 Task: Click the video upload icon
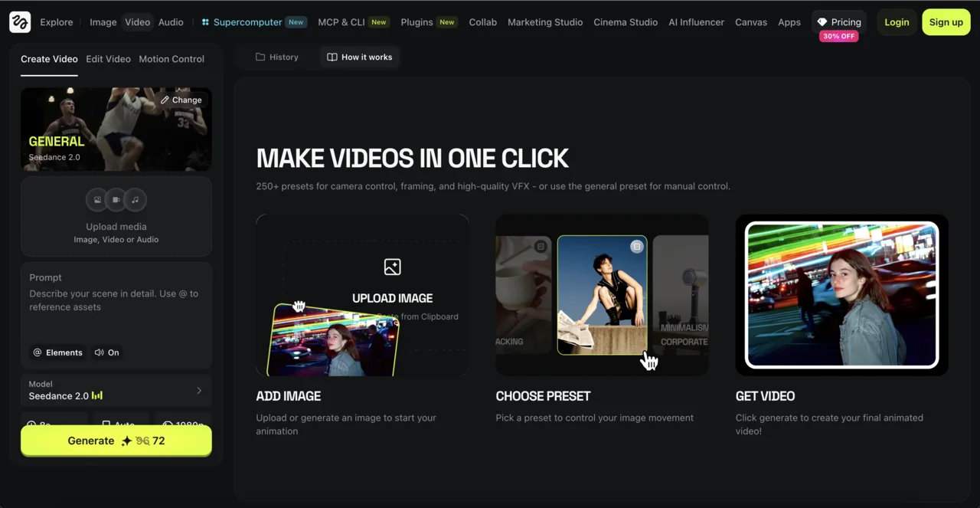tap(116, 200)
